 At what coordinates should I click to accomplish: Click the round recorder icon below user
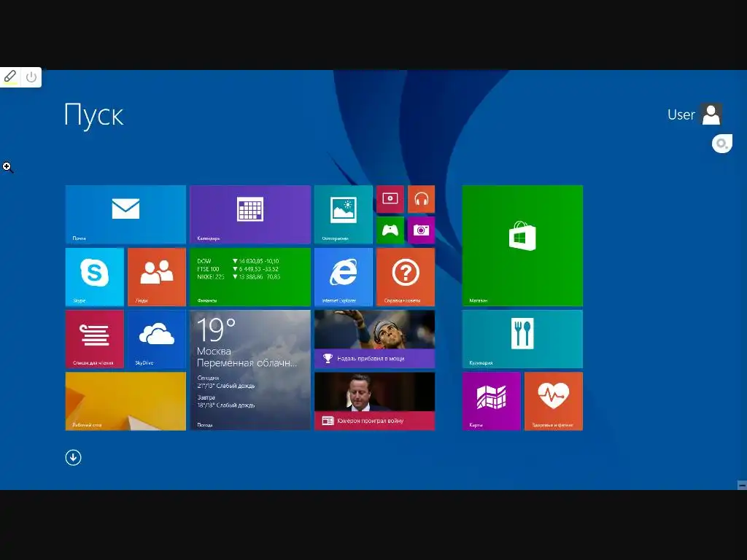(721, 144)
